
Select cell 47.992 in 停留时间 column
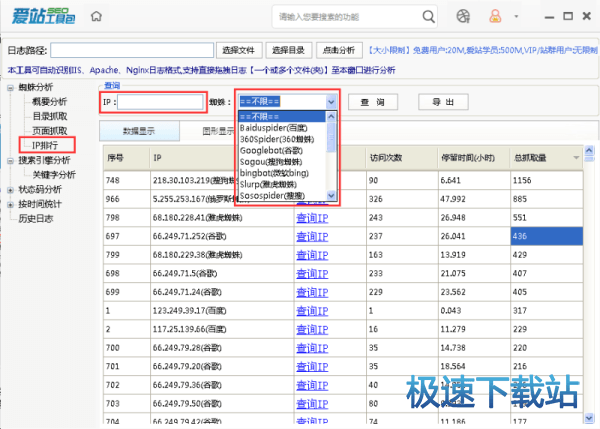[x=474, y=199]
